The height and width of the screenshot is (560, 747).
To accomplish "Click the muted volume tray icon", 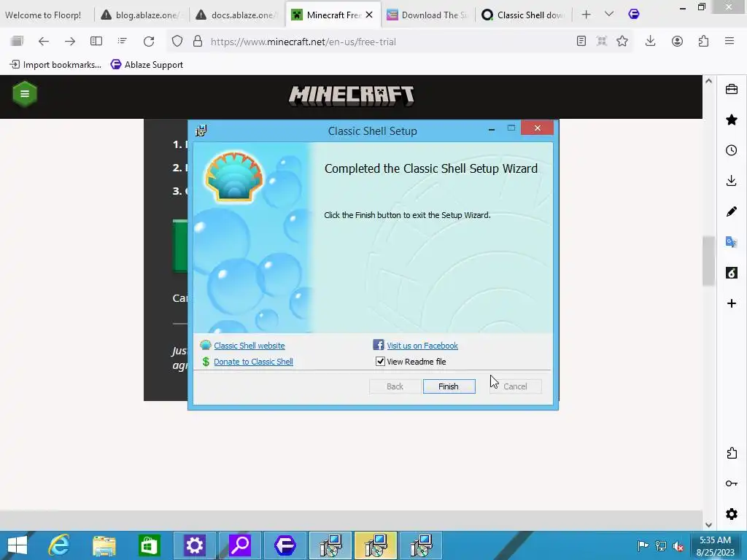I will click(678, 545).
